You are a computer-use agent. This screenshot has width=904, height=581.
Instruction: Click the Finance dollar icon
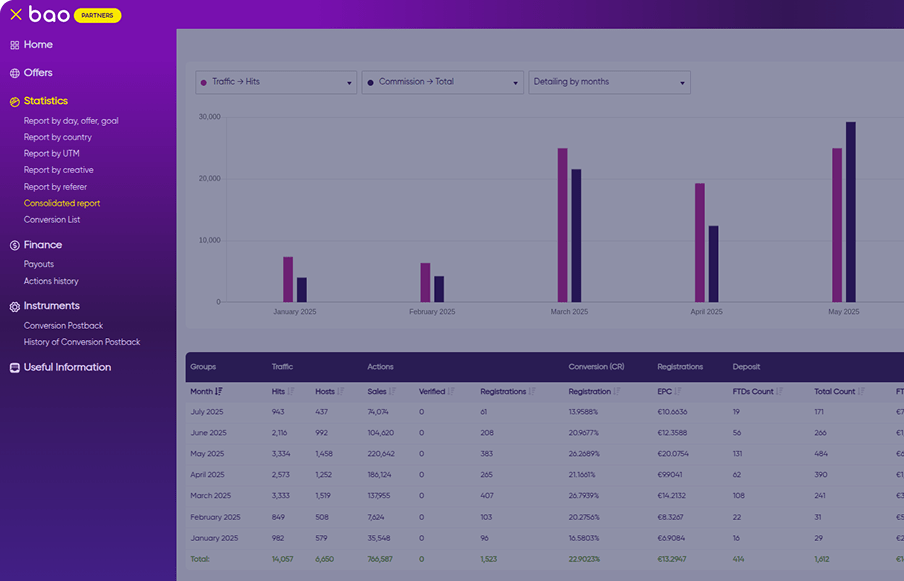click(x=15, y=245)
